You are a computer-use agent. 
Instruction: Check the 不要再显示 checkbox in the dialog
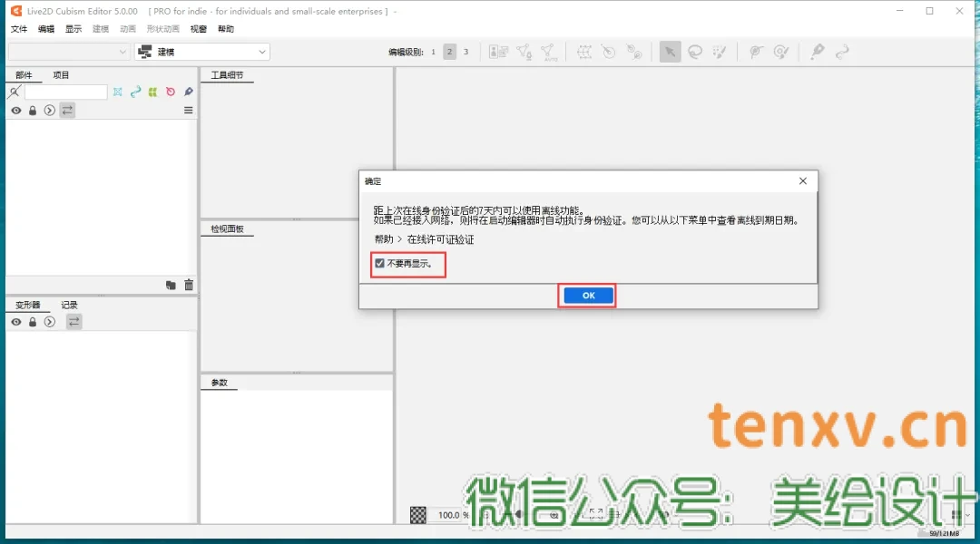[379, 263]
